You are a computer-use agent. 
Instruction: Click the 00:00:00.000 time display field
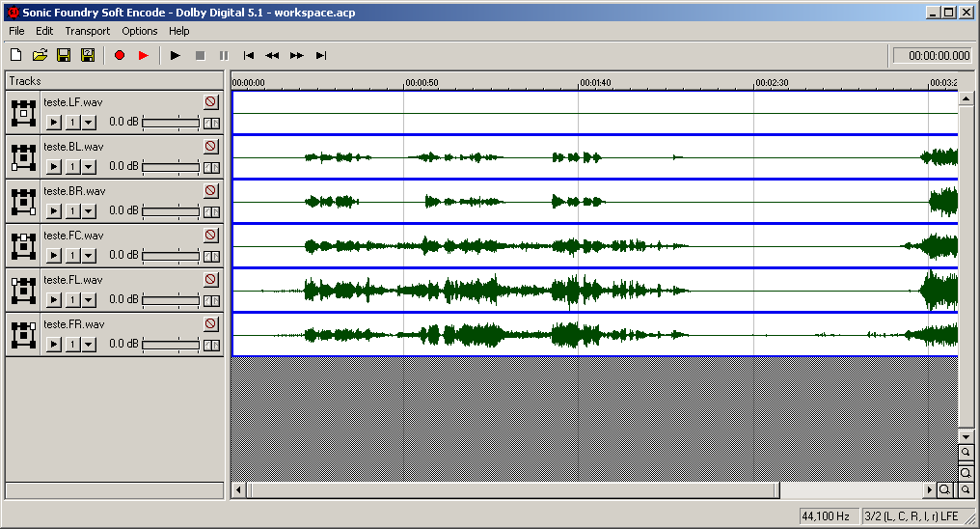pyautogui.click(x=932, y=56)
